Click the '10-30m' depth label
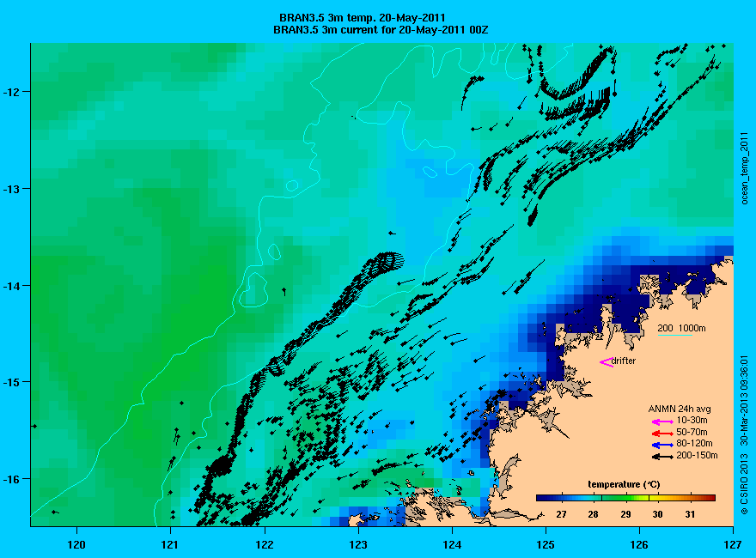 click(x=692, y=420)
